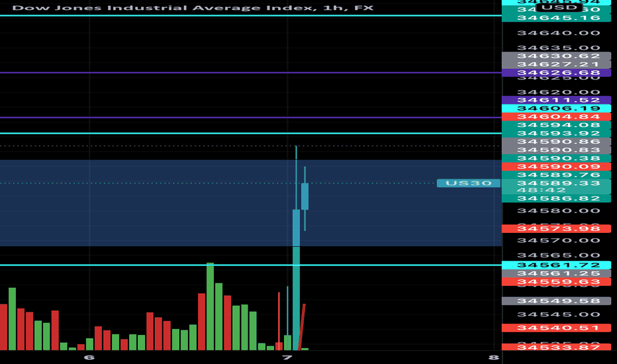Select the cyan 34606.19 price label

(557, 109)
